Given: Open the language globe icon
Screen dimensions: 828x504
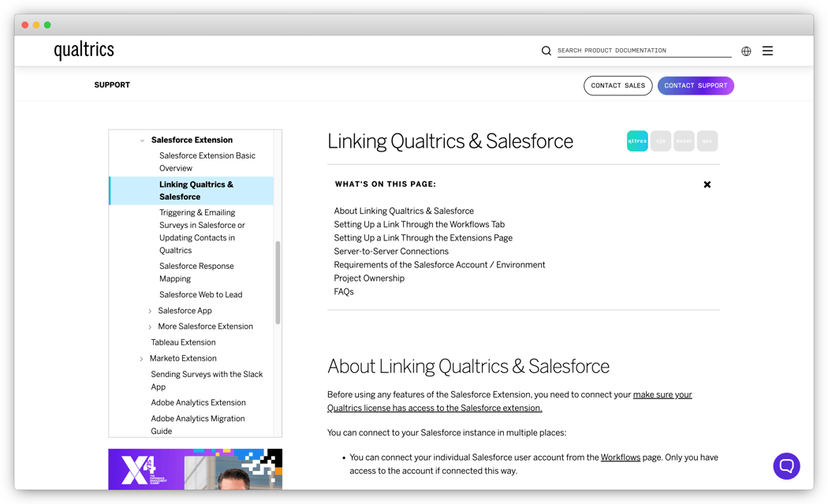Looking at the screenshot, I should [x=746, y=51].
